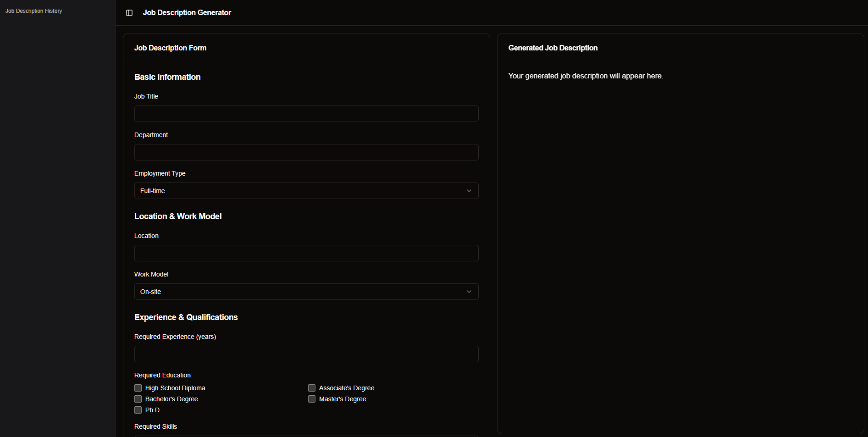The image size is (868, 437).
Task: Click the Job Title input field
Action: click(306, 114)
